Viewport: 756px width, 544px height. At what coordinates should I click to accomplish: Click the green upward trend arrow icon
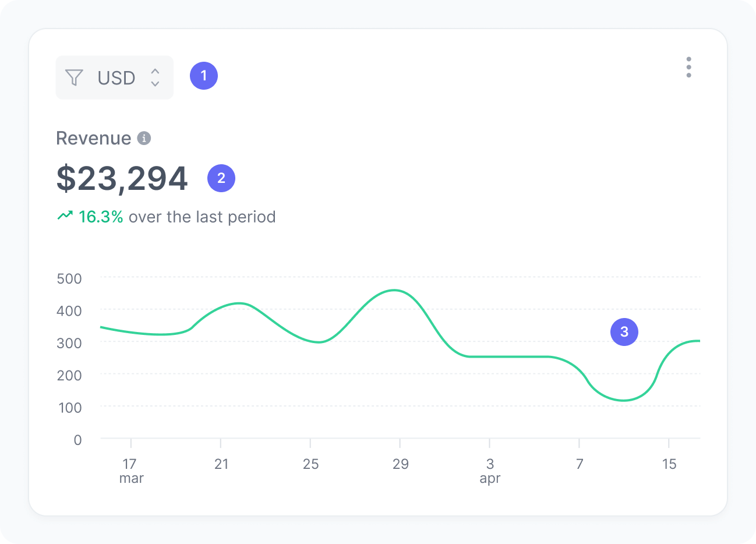65,216
